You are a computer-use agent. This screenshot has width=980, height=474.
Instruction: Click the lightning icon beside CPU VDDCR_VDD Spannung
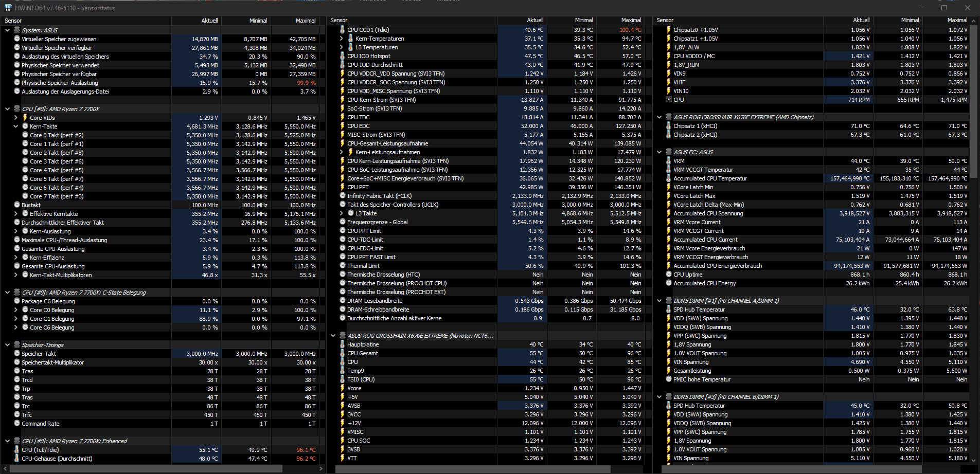(x=342, y=74)
